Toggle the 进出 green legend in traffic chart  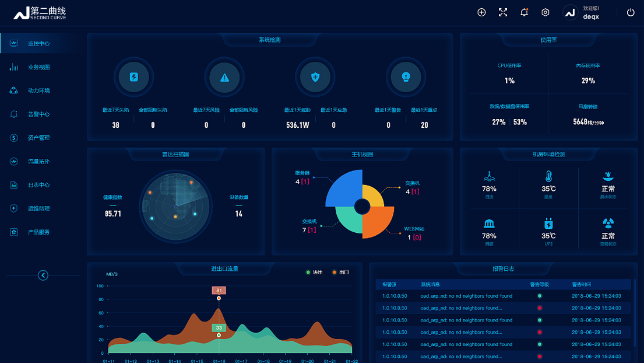pos(314,273)
